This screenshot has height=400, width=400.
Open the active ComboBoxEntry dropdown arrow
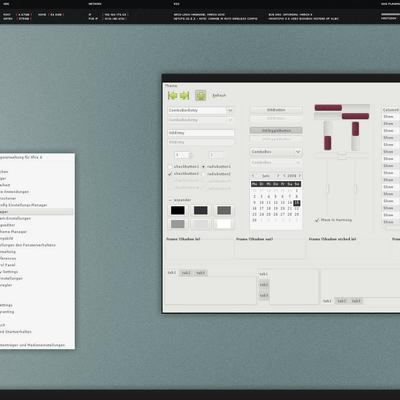tap(230, 110)
